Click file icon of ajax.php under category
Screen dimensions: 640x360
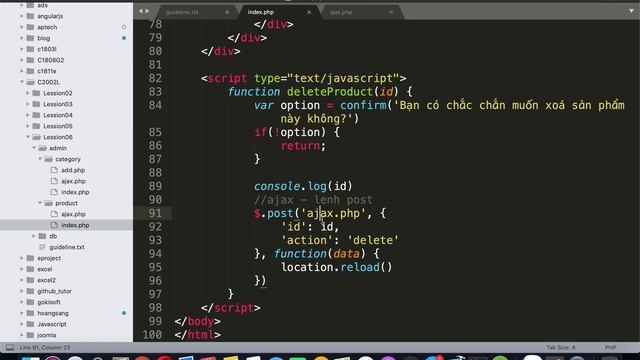(x=54, y=181)
